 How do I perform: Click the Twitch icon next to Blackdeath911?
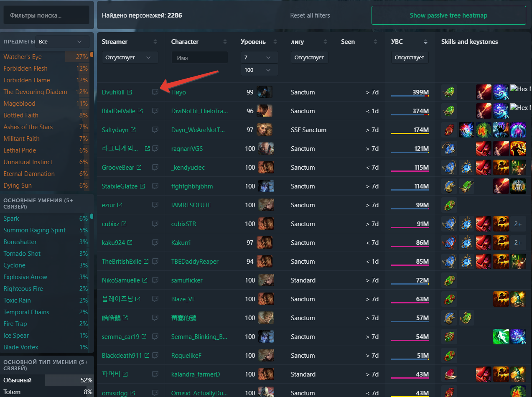155,355
